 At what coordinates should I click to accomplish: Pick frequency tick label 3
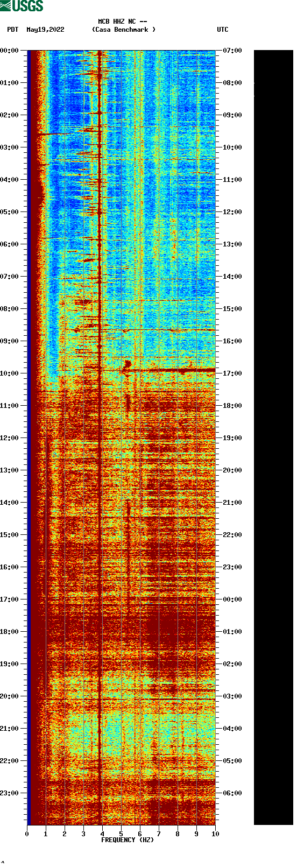[83, 834]
